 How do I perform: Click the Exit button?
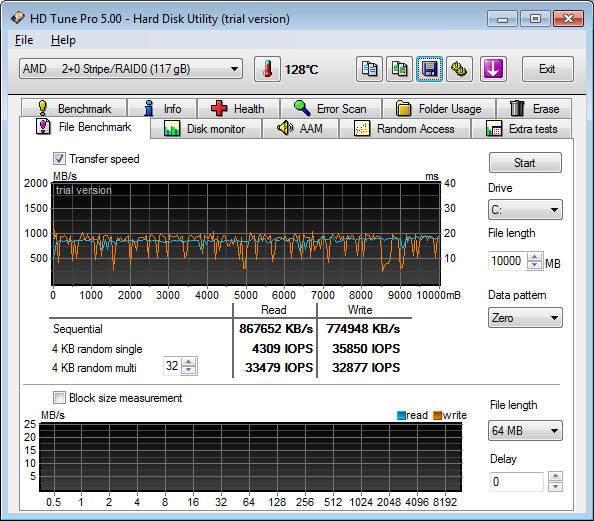point(547,69)
